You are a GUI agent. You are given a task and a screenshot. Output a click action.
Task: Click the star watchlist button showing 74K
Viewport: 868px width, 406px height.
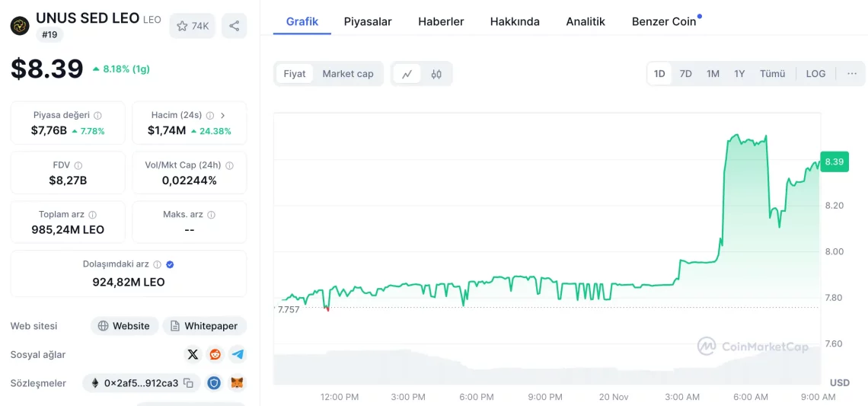193,26
